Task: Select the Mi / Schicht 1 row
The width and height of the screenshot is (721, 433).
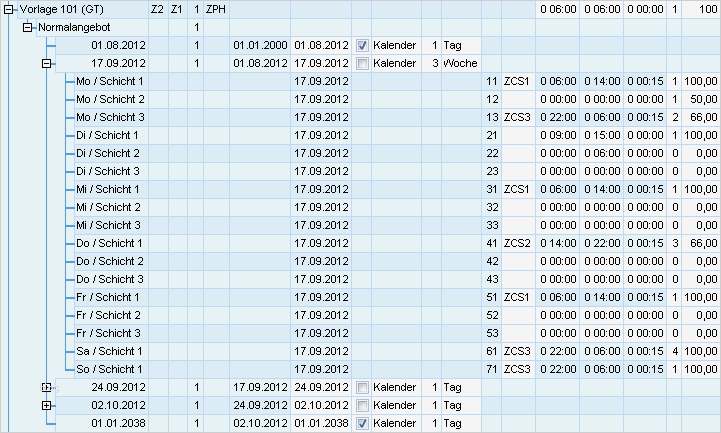Action: (x=397, y=189)
